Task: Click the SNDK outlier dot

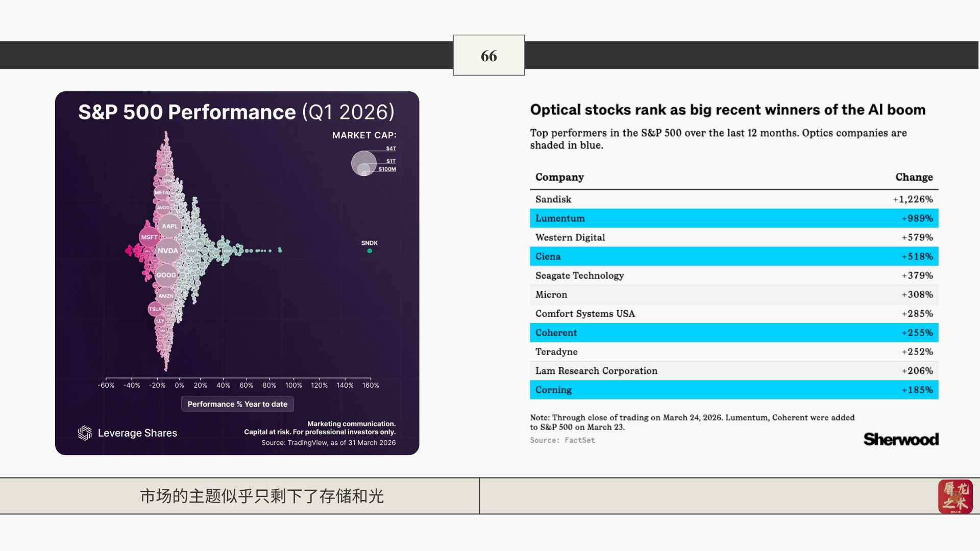Action: click(x=370, y=251)
